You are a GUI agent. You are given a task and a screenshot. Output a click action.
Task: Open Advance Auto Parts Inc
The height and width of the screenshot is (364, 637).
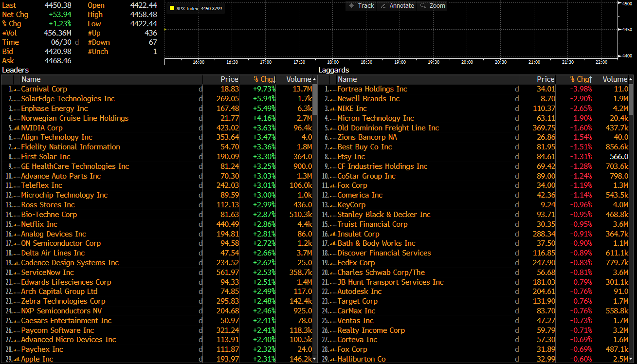point(61,176)
